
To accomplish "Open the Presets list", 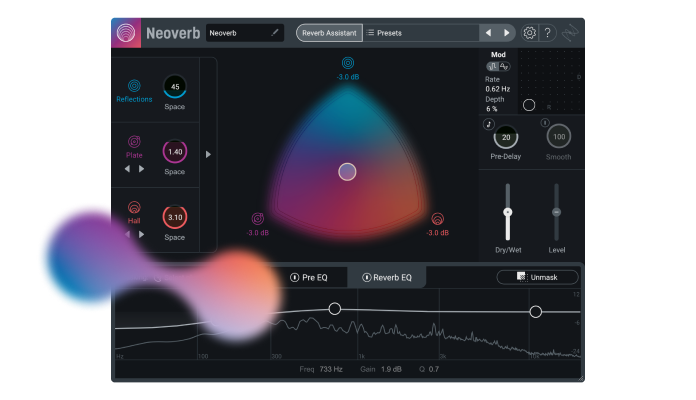I will (384, 33).
